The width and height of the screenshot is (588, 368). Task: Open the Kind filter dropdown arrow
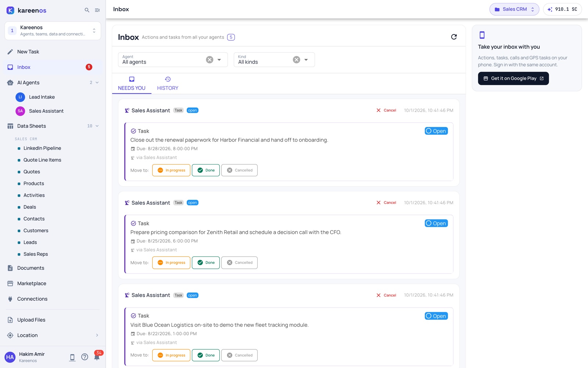[306, 60]
